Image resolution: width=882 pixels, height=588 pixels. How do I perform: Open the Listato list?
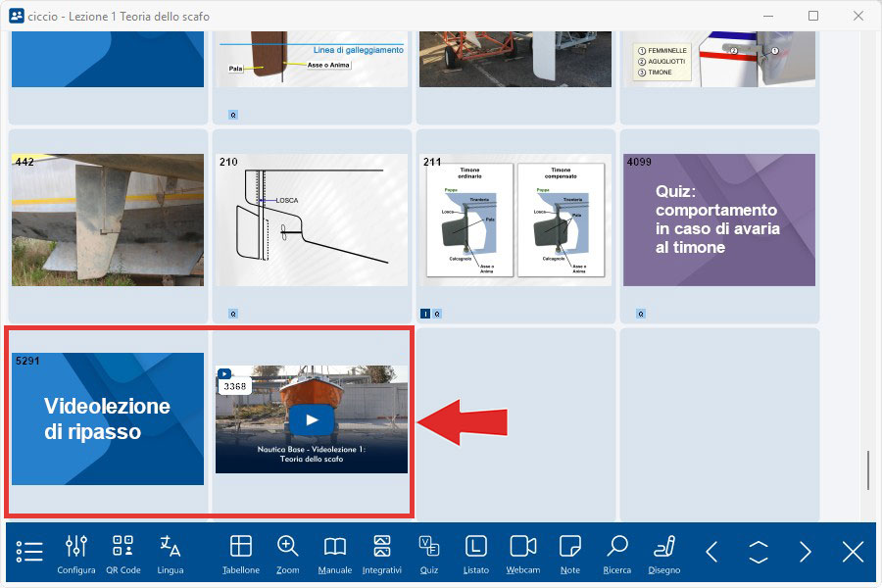coord(476,552)
